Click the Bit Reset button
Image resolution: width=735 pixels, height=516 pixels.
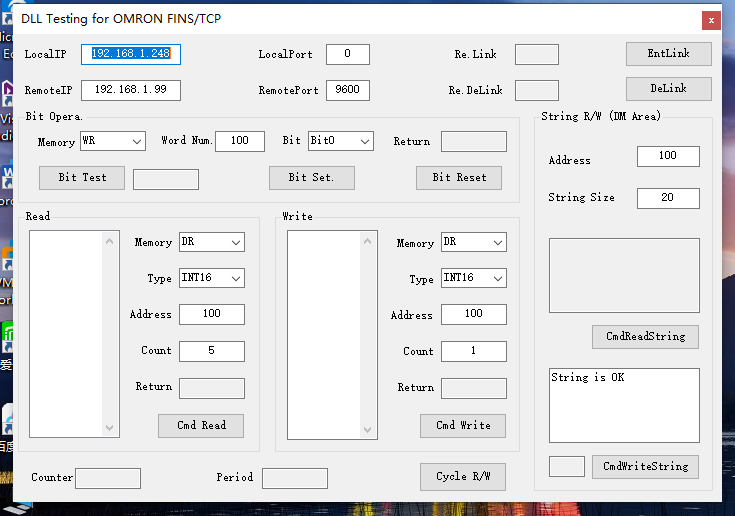tap(459, 178)
